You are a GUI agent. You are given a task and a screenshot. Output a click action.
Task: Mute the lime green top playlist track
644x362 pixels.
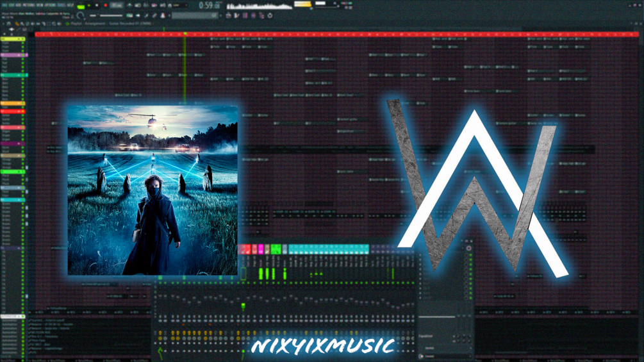point(22,39)
